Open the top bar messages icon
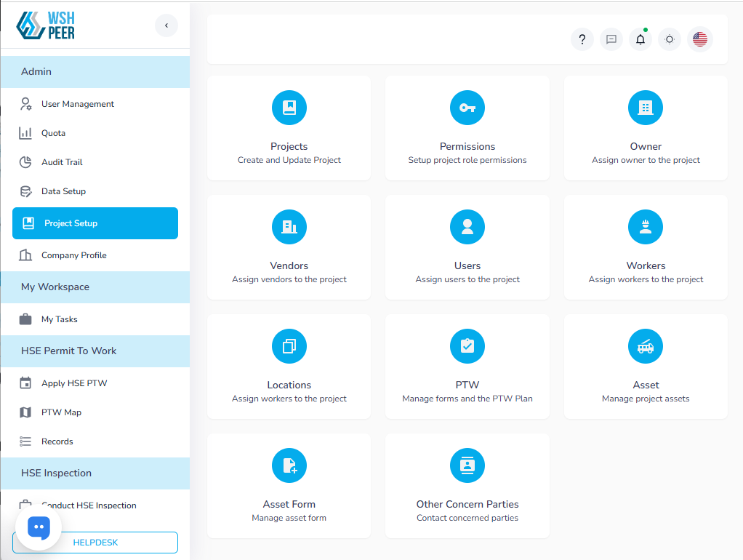743x560 pixels. (x=611, y=39)
